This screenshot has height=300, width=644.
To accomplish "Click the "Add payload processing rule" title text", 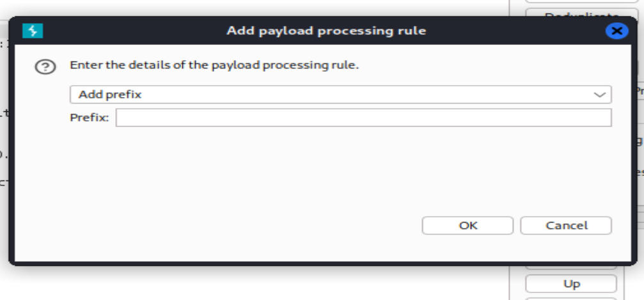I will 326,31.
